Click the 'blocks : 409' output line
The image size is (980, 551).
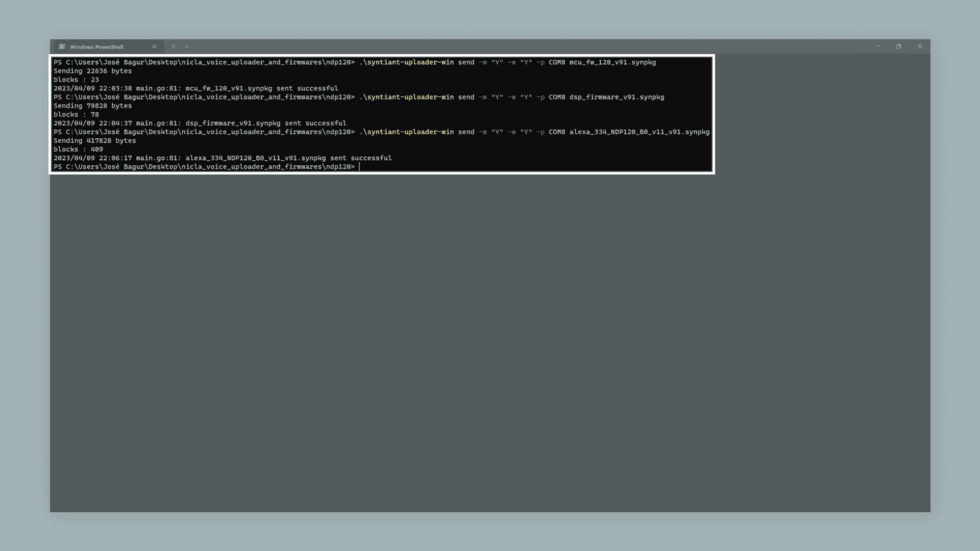click(78, 149)
